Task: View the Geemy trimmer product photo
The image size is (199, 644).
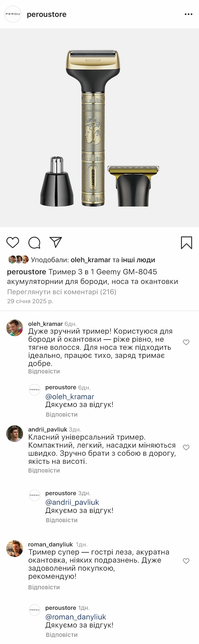Action: coord(99,128)
